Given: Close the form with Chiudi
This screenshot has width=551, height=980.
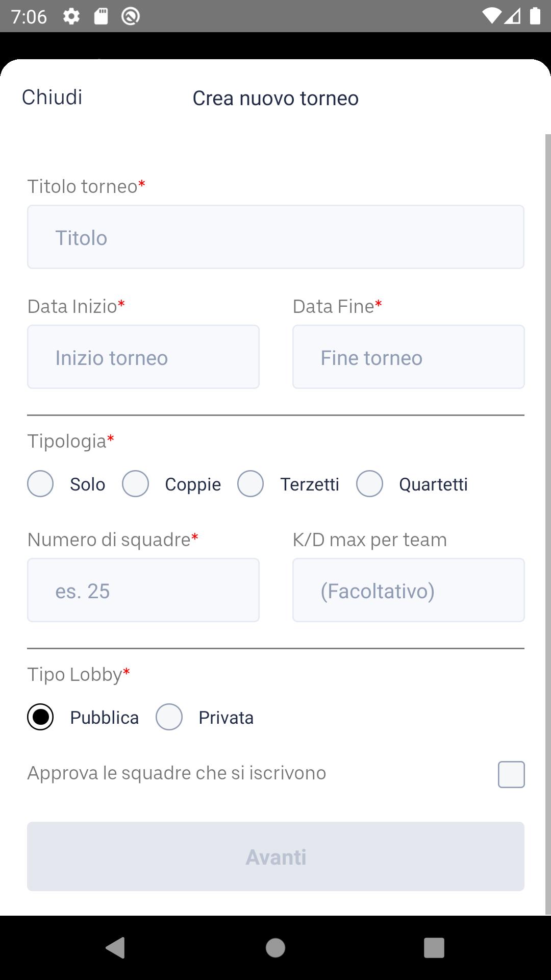Looking at the screenshot, I should coord(52,97).
